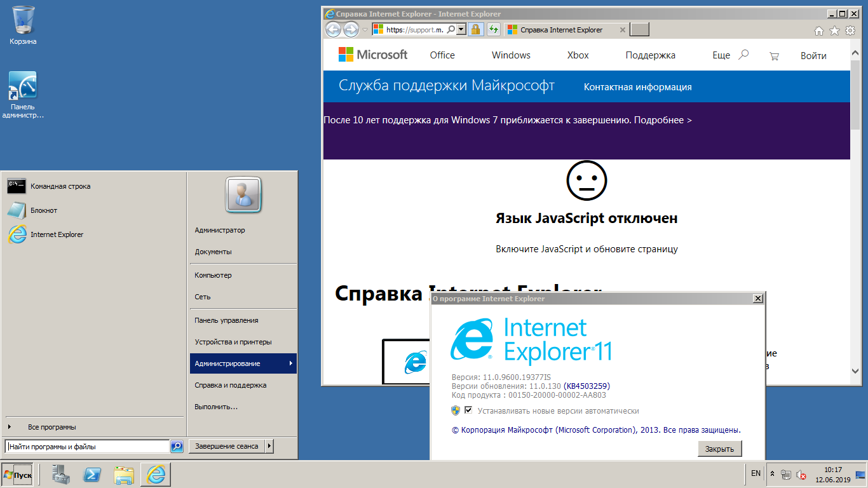Open the Tools gear menu in Internet Explorer
Viewport: 868px width, 488px height.
pos(850,30)
